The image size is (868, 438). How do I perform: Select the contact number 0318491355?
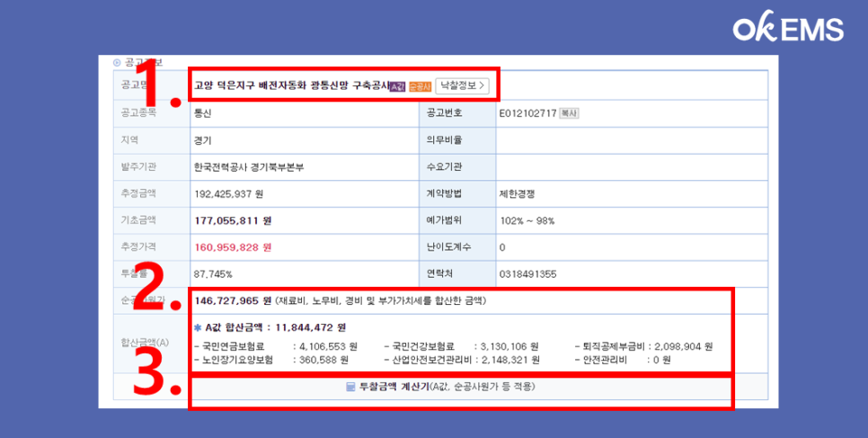[527, 274]
